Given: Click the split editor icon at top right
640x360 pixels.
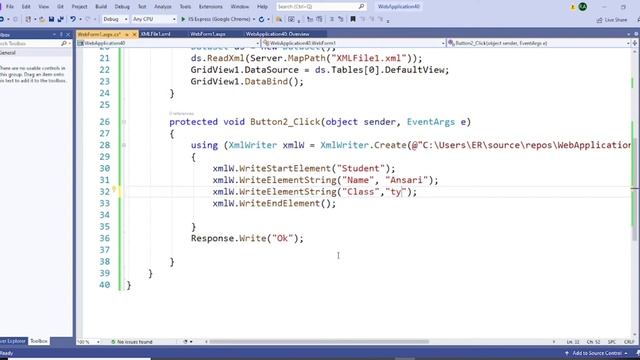Looking at the screenshot, I should (635, 43).
